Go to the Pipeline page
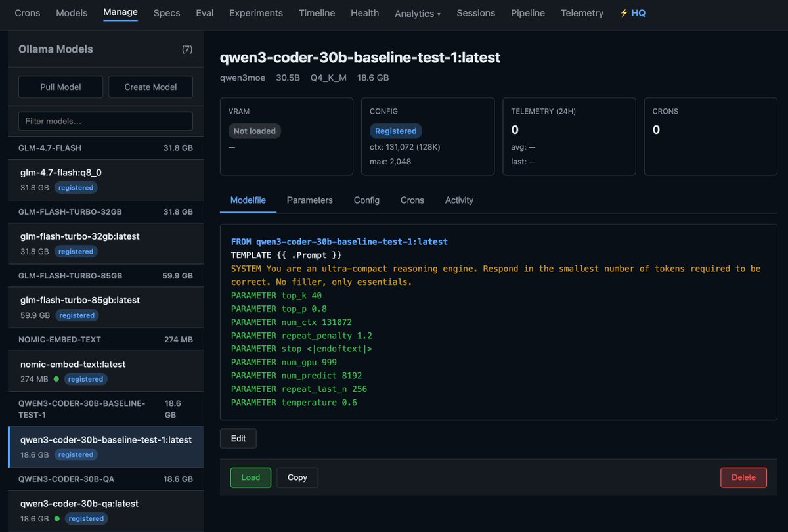This screenshot has width=788, height=532. point(528,13)
